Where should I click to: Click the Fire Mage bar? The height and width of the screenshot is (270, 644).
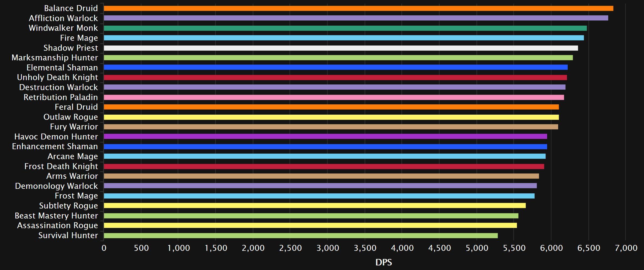(344, 38)
